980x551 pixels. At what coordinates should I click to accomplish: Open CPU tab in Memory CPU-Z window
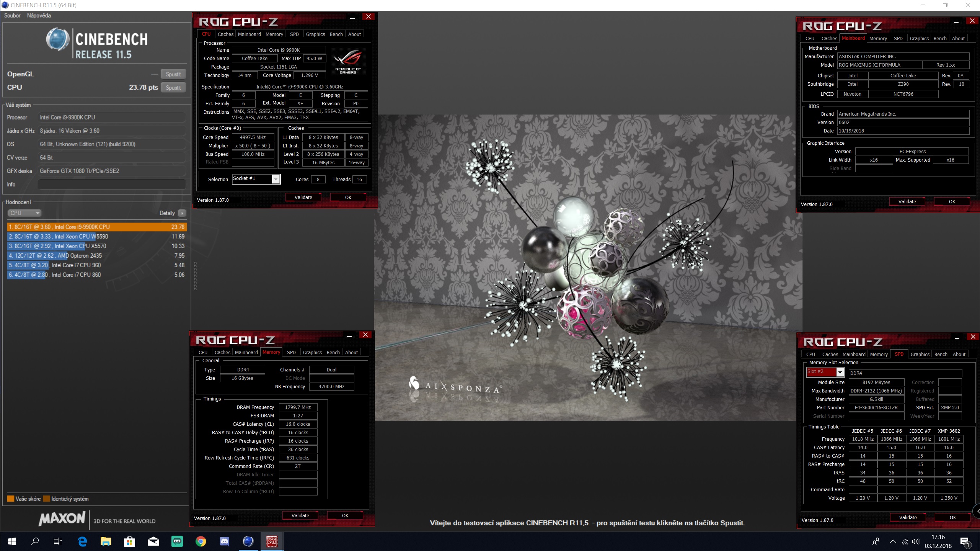click(203, 352)
